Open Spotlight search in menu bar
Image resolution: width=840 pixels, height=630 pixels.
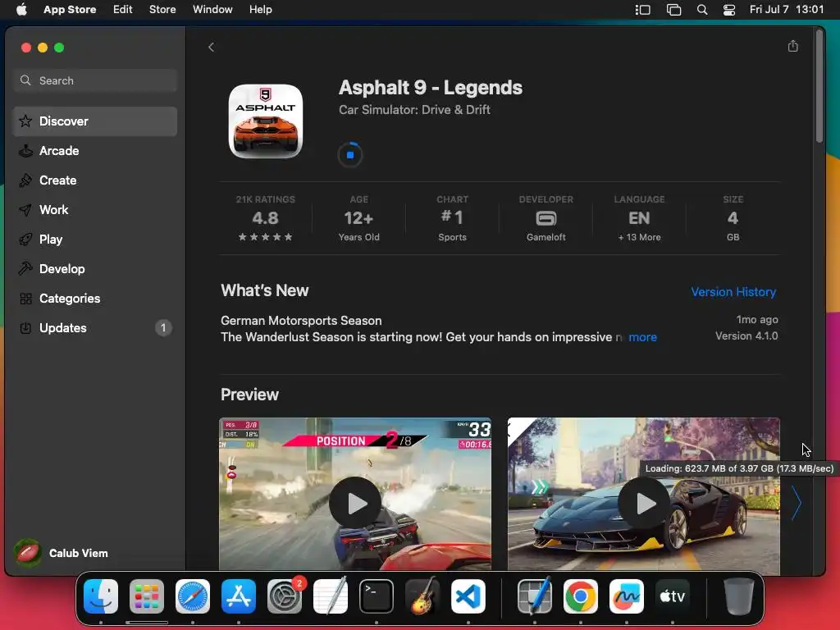pos(702,10)
